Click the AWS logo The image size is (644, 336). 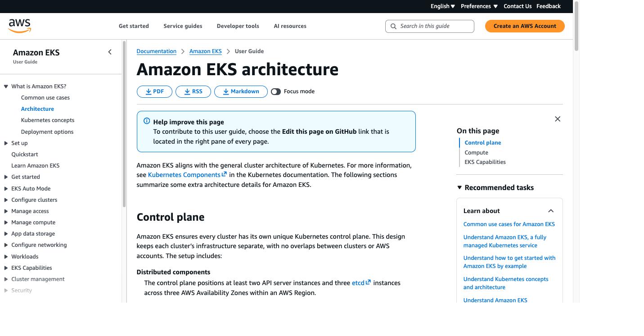pyautogui.click(x=20, y=26)
